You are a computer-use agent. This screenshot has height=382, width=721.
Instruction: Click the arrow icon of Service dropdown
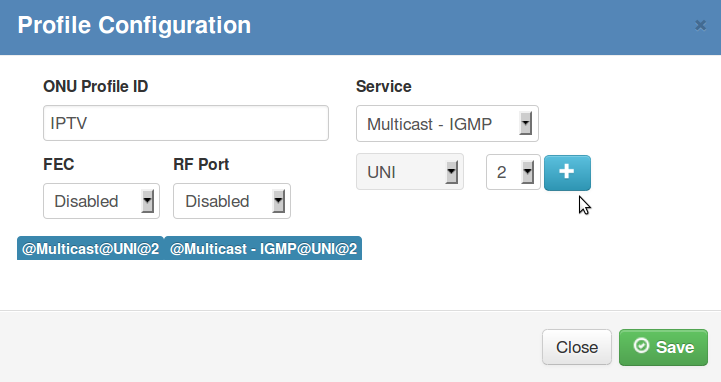pyautogui.click(x=526, y=124)
